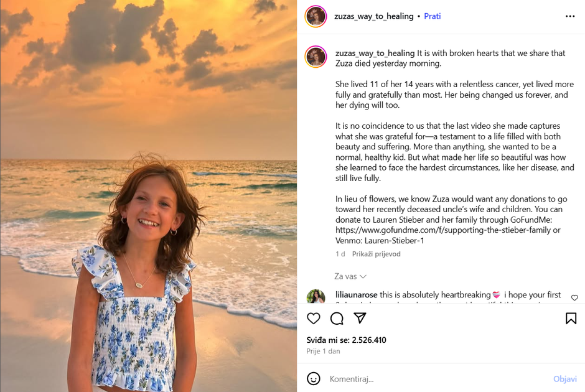Screen dimensions: 585x392
Task: Share post with paper plane icon
Action: click(360, 319)
